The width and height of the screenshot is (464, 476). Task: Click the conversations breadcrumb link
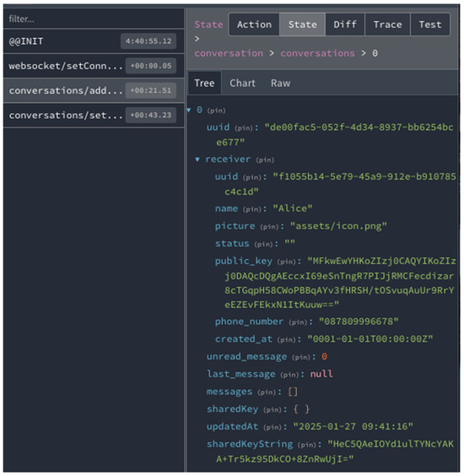pyautogui.click(x=317, y=53)
